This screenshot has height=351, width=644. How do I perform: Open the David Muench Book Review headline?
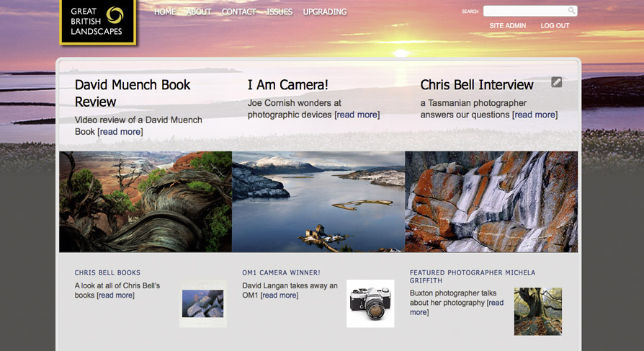pos(133,93)
